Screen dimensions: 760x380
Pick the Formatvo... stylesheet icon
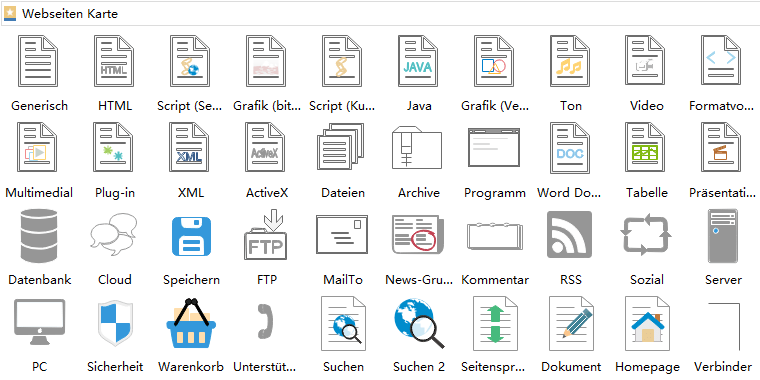[721, 61]
